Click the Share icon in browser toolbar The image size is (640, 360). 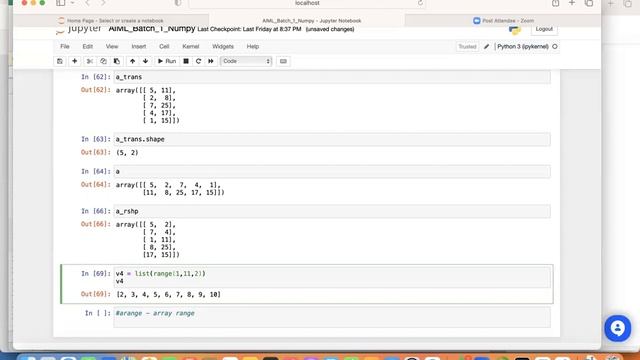[x=556, y=3]
